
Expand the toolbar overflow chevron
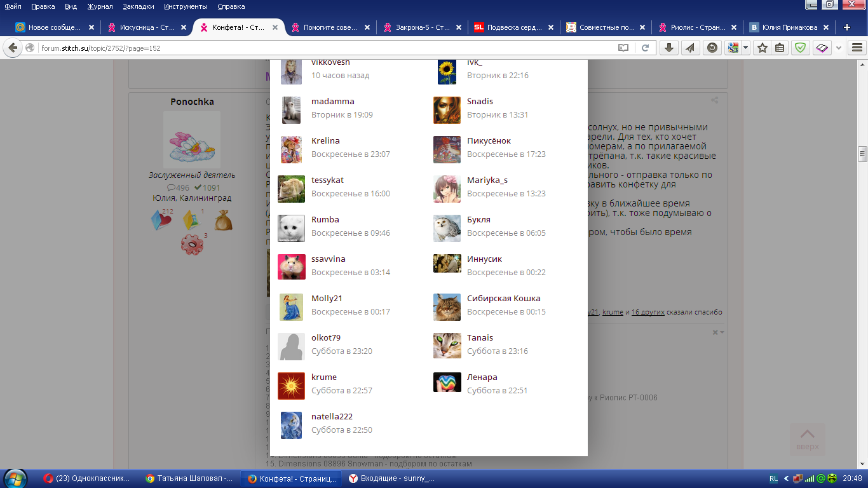tap(839, 48)
